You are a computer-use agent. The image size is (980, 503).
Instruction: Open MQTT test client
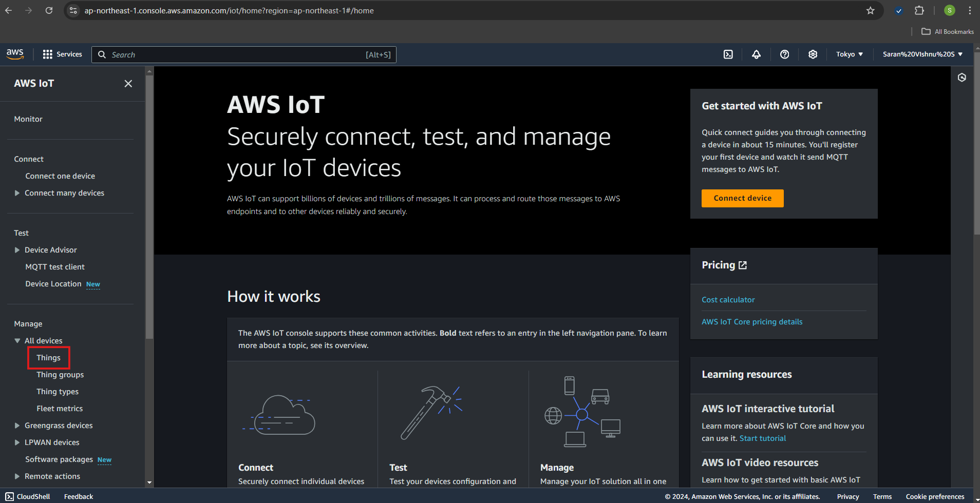pos(55,267)
